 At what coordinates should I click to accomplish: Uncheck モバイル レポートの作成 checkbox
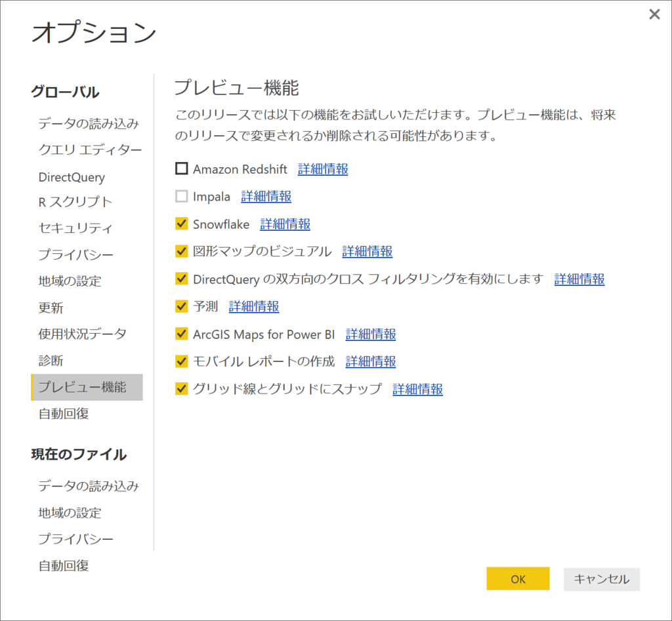[x=182, y=361]
